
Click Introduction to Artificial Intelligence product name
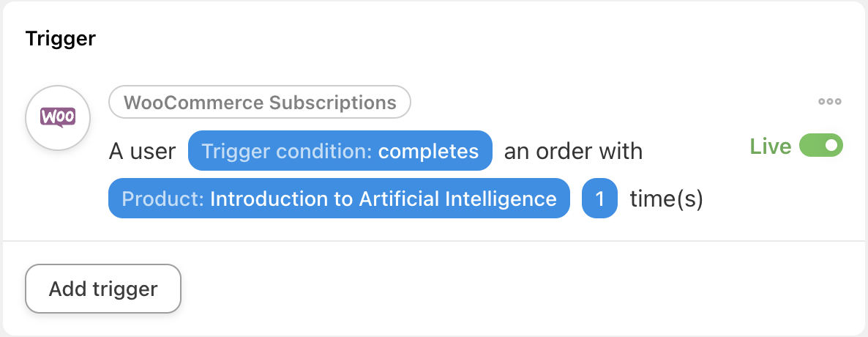coord(383,199)
